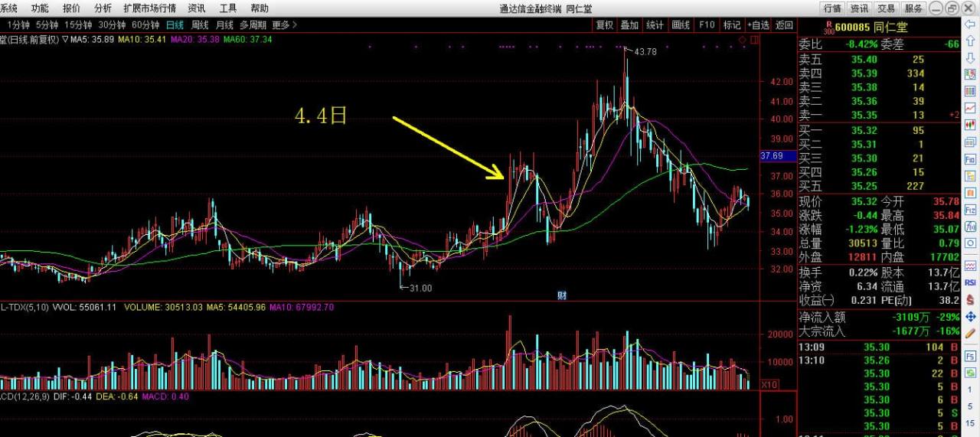Select the 日线 daily period tab

[x=175, y=24]
